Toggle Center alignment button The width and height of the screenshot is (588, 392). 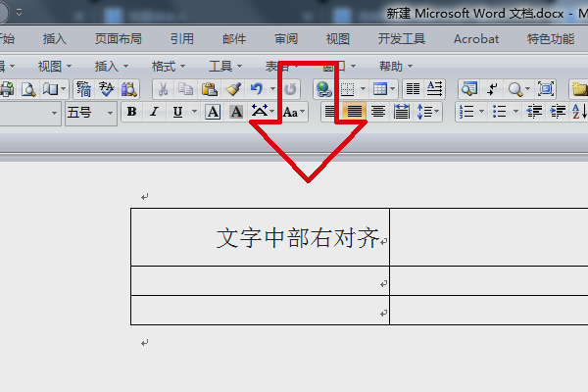pyautogui.click(x=378, y=112)
